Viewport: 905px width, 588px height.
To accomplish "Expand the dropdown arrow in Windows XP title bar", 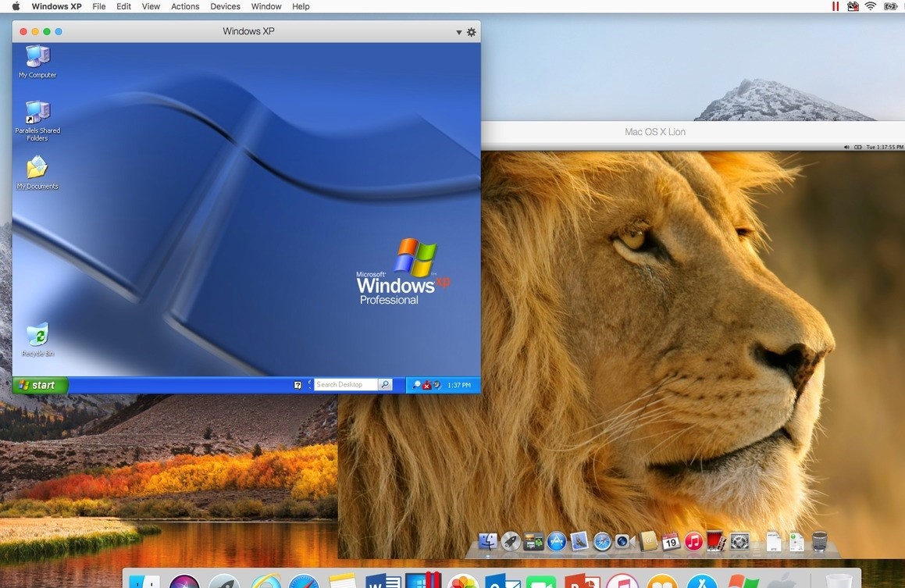I will 459,32.
